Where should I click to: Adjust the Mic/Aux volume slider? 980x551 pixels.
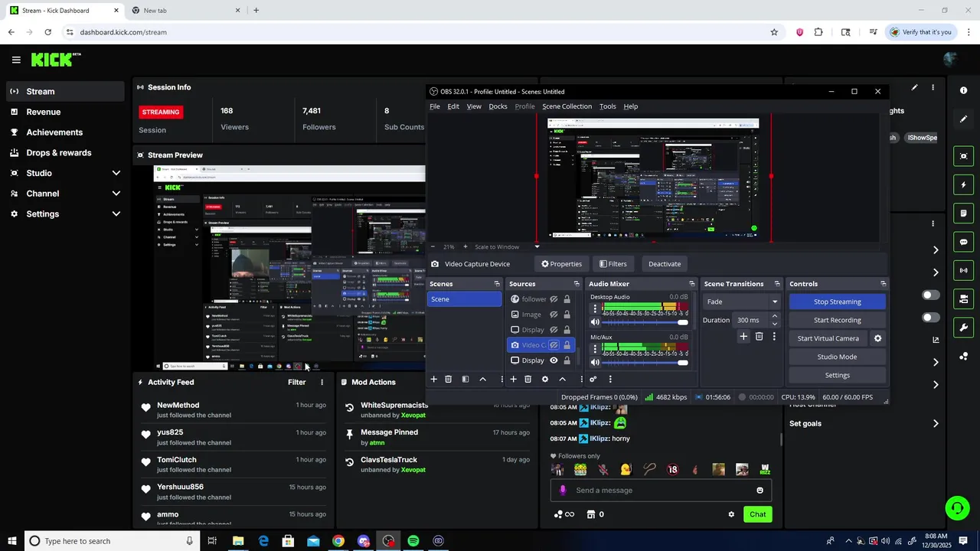click(645, 363)
